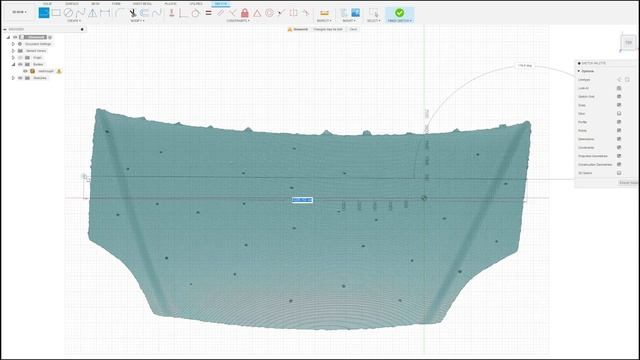The image size is (640, 360).
Task: Toggle the Construction Geometries checkbox
Action: point(619,164)
